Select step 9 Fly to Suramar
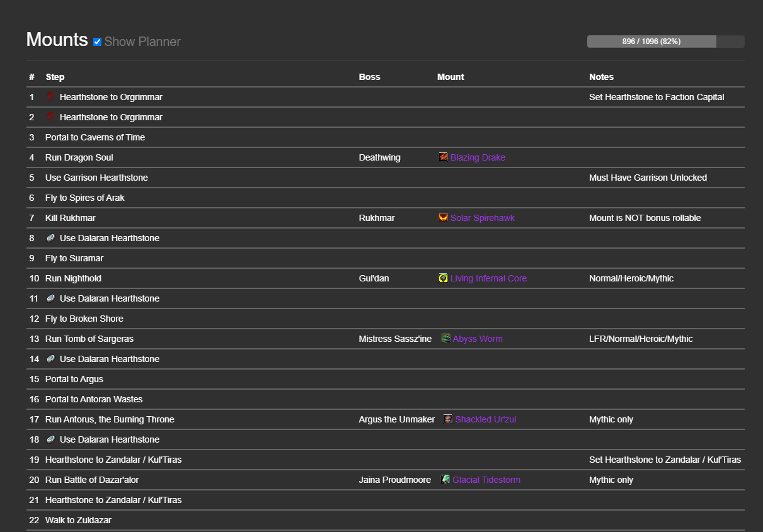Viewport: 763px width, 532px height. [74, 258]
